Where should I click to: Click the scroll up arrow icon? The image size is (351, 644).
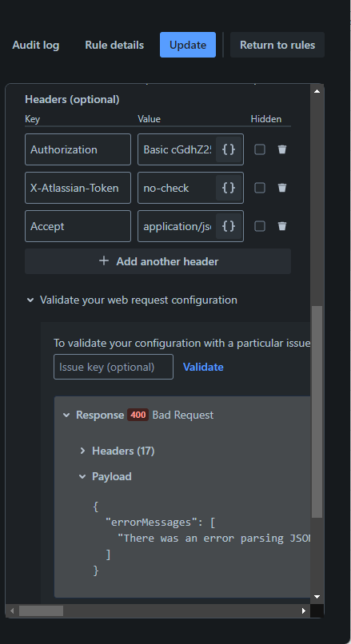(x=317, y=91)
